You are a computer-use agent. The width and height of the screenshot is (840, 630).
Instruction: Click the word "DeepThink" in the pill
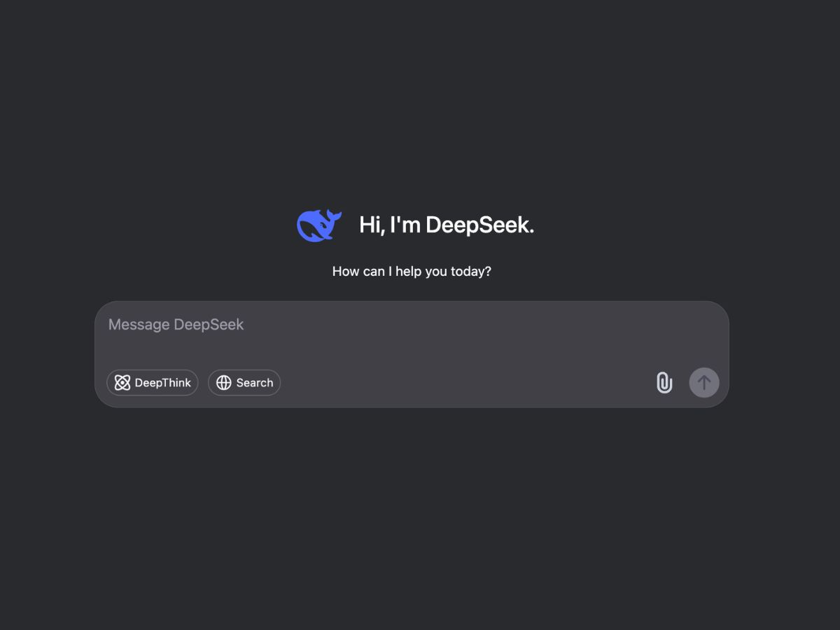(162, 383)
